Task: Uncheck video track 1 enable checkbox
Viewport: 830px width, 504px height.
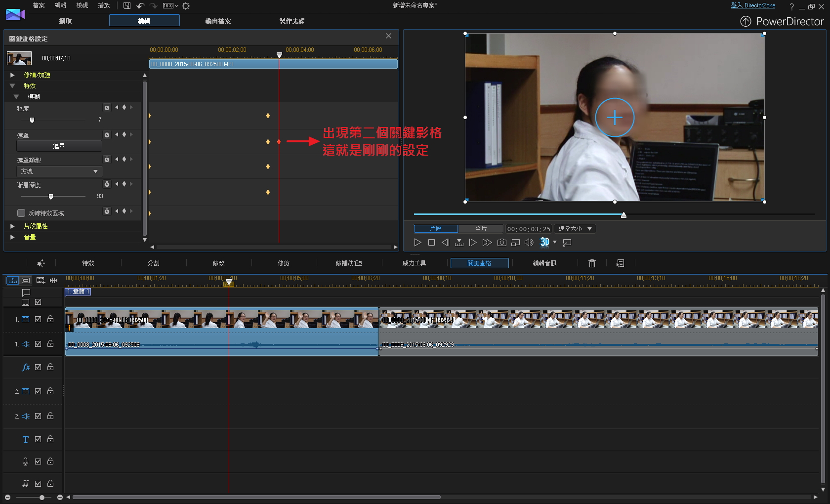Action: tap(38, 319)
